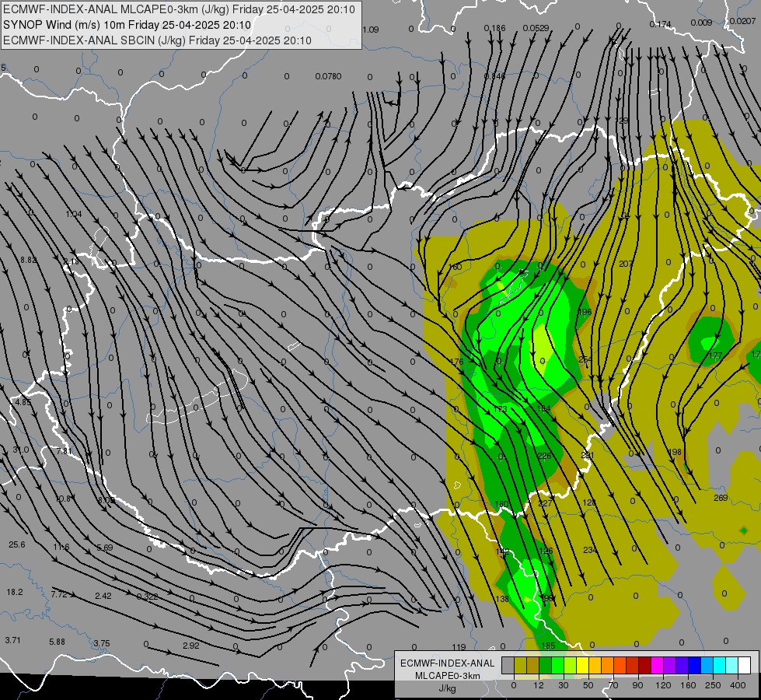Click the legend tick label '250'

pos(713,685)
